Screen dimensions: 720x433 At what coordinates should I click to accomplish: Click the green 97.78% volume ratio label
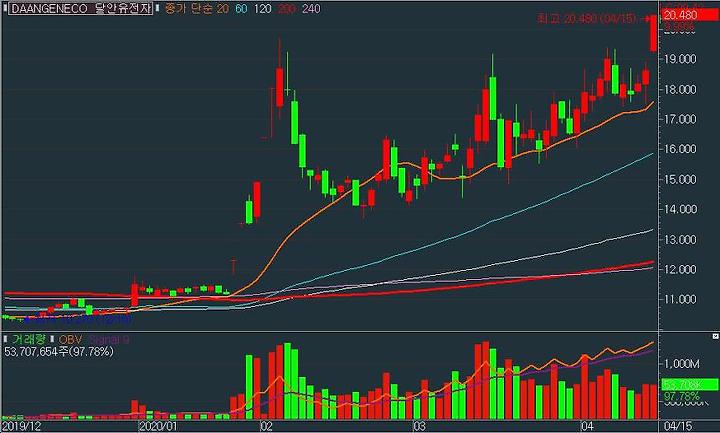(682, 396)
